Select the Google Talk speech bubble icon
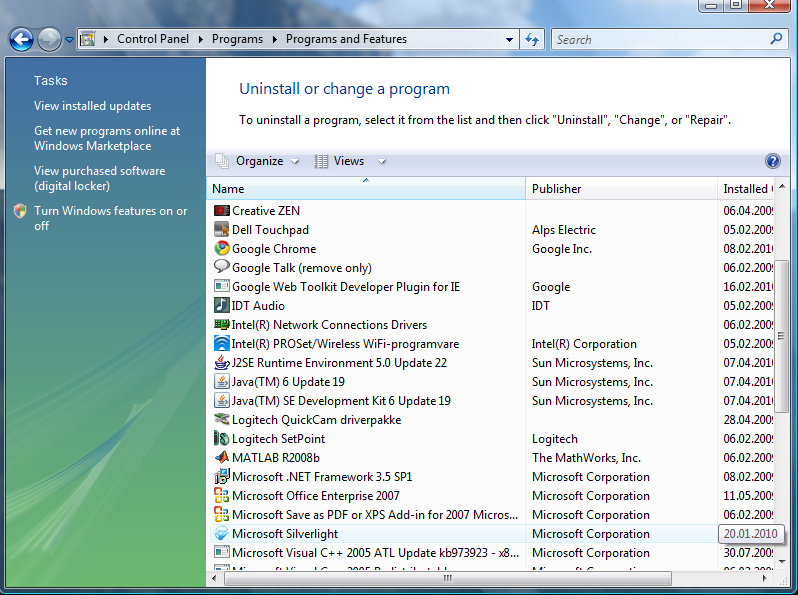 click(221, 267)
